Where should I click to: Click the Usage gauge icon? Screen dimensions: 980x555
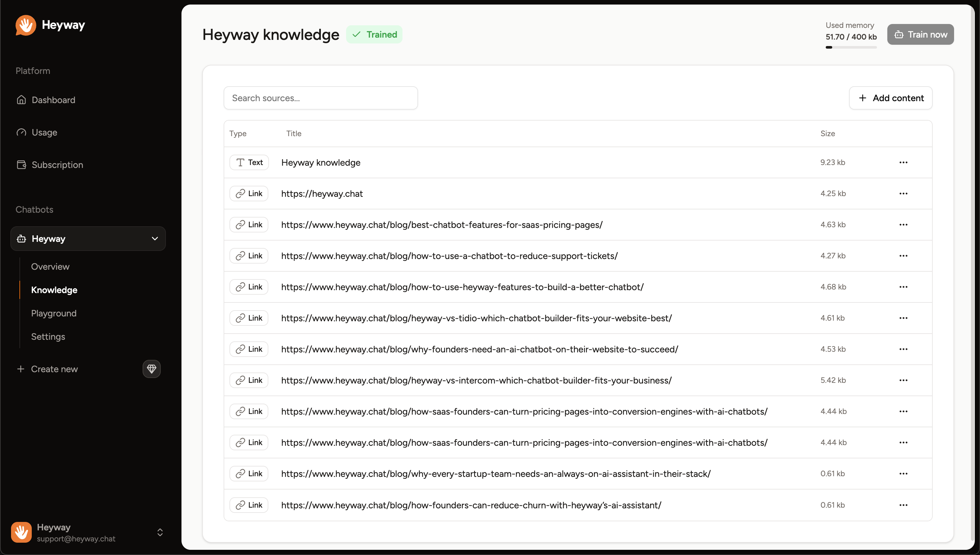tap(21, 132)
